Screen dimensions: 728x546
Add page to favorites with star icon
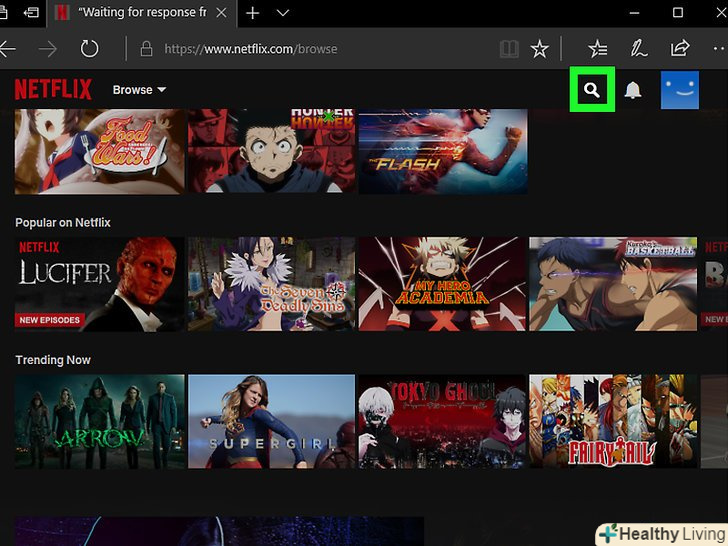coord(539,48)
